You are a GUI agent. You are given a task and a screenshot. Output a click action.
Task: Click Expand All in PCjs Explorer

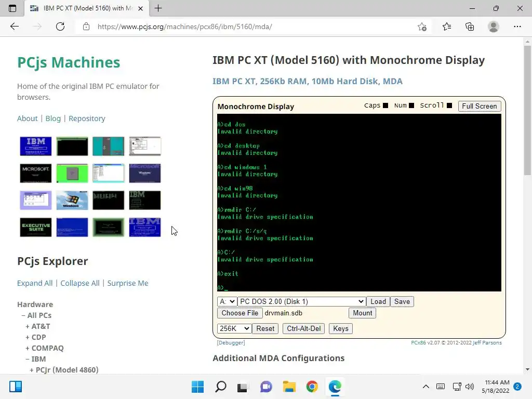click(x=35, y=283)
